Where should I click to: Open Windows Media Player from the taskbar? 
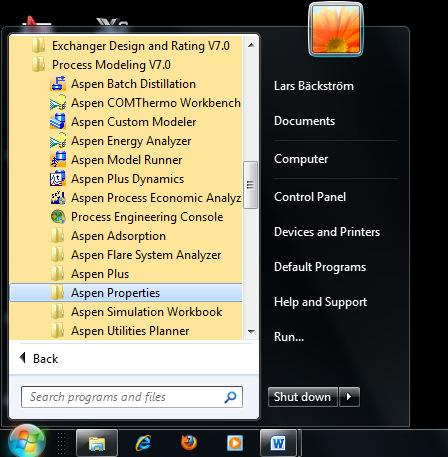pyautogui.click(x=235, y=443)
